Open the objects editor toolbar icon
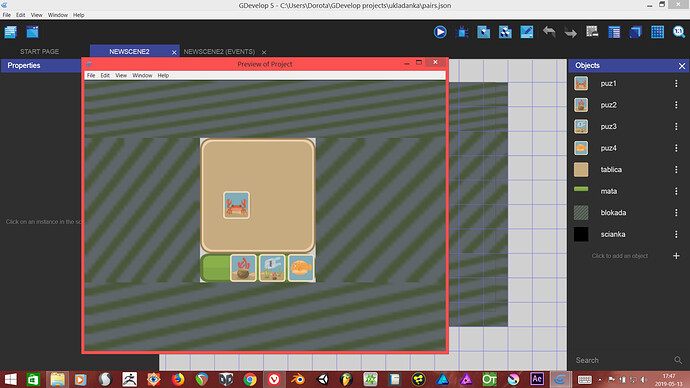 484,32
